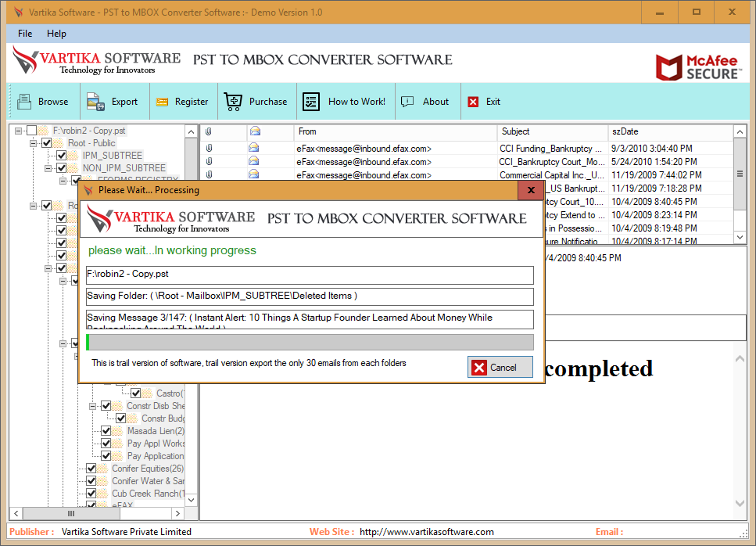This screenshot has width=756, height=546.
Task: Click the envelope column header icon
Action: tap(255, 131)
